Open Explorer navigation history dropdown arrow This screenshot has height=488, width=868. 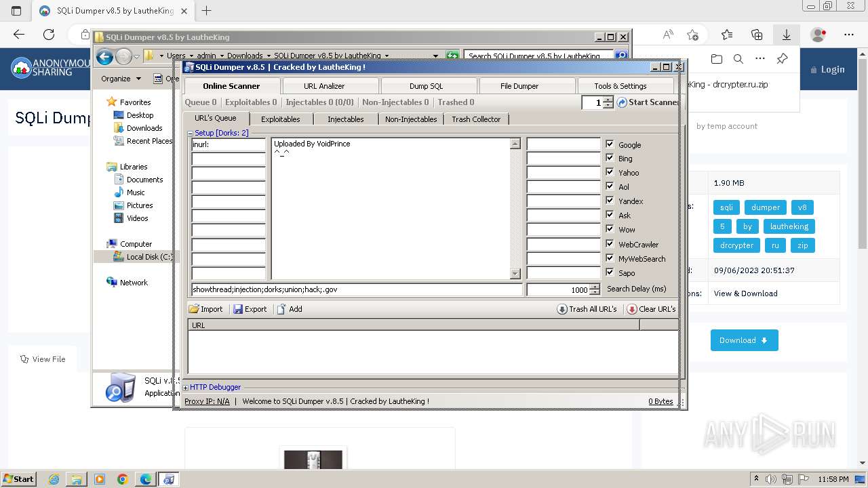coord(137,57)
